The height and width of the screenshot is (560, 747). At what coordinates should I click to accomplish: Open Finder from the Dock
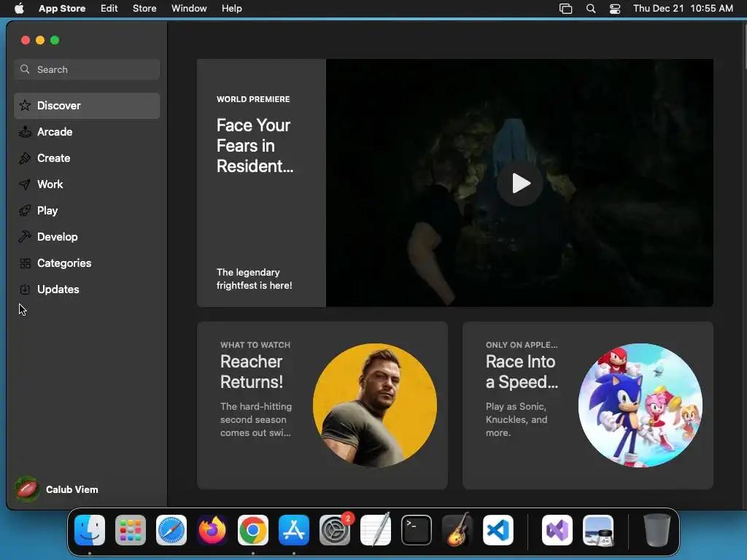[x=90, y=529]
